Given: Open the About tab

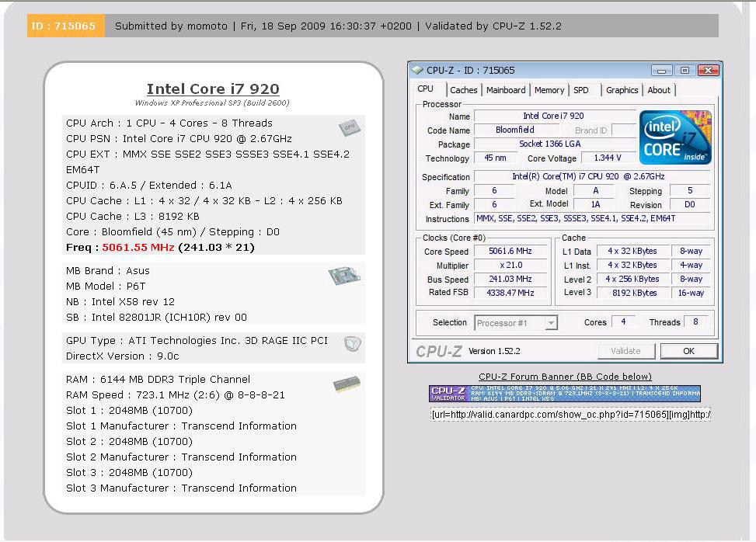Looking at the screenshot, I should [x=659, y=90].
